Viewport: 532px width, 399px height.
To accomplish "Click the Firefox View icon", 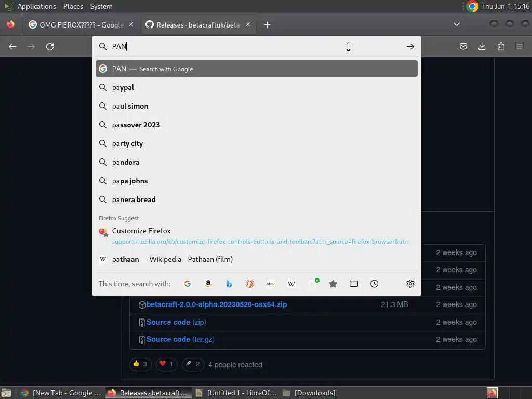I will click(10, 24).
